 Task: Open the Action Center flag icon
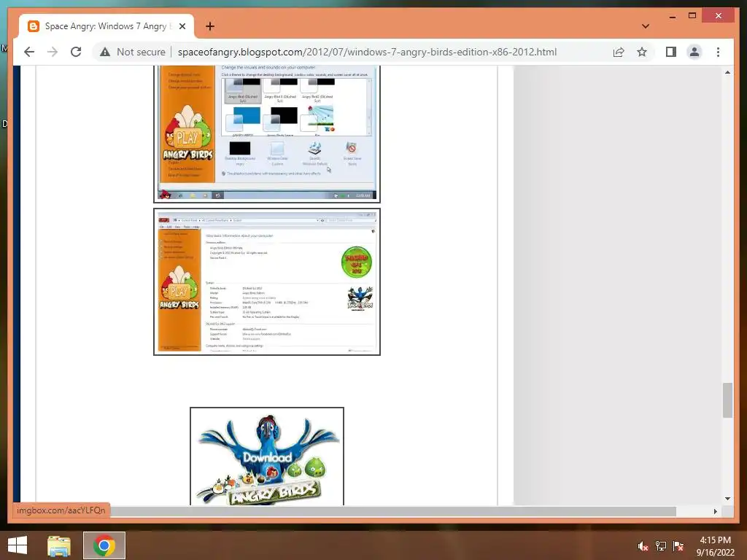click(678, 546)
